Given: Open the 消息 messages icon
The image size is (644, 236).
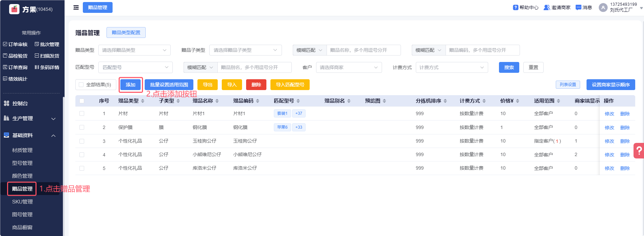Looking at the screenshot, I should pyautogui.click(x=578, y=7).
